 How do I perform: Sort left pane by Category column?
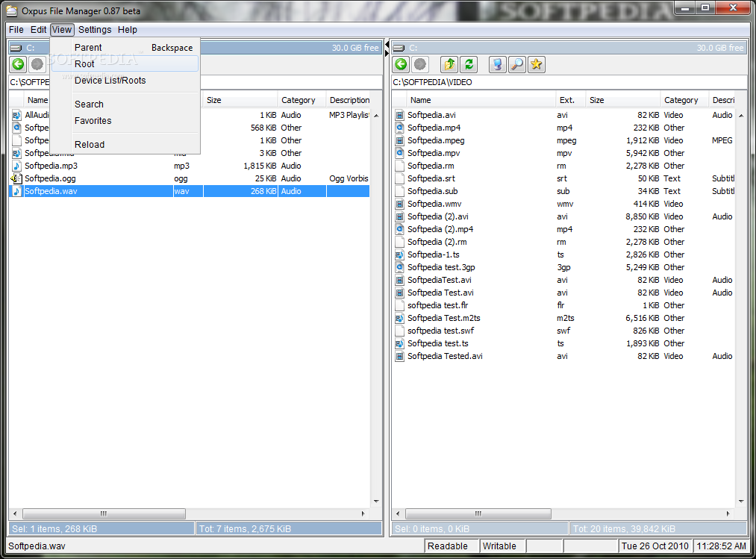302,100
